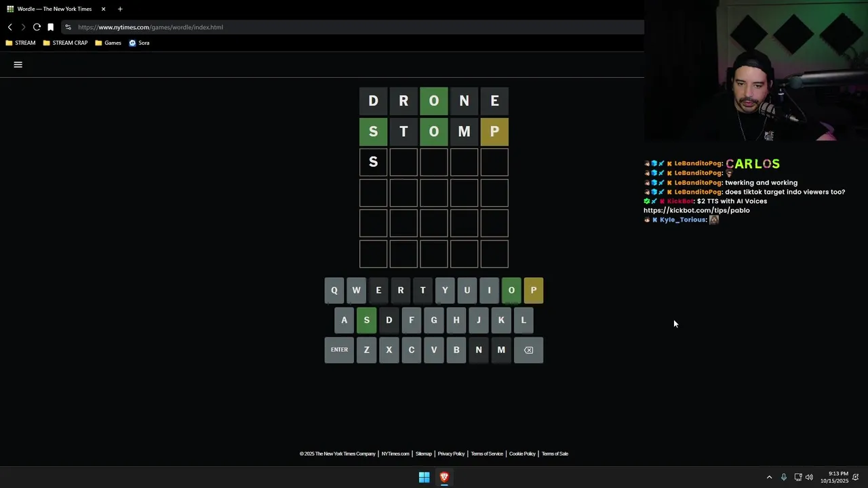Click the M key on Wordle keyboard
The height and width of the screenshot is (488, 868).
click(x=501, y=350)
